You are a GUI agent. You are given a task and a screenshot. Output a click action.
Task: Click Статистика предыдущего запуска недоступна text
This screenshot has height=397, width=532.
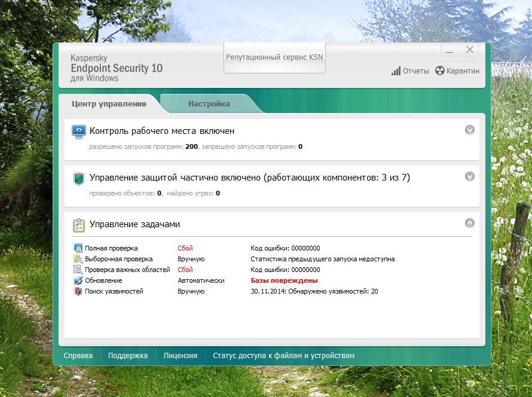coord(323,259)
